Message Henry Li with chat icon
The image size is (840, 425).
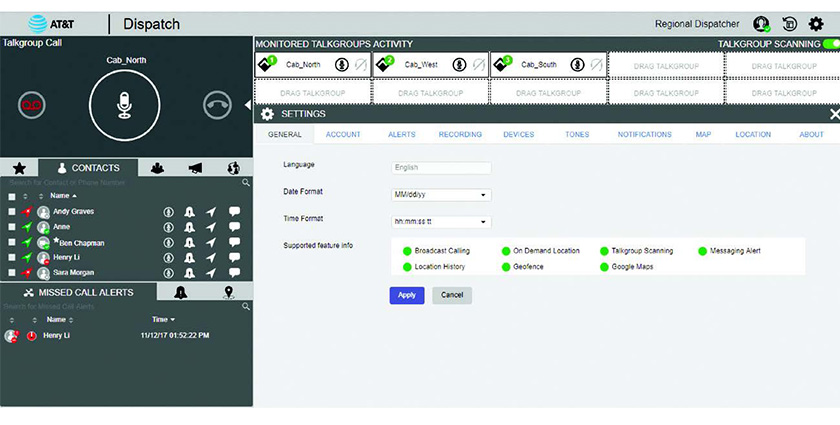pyautogui.click(x=234, y=257)
